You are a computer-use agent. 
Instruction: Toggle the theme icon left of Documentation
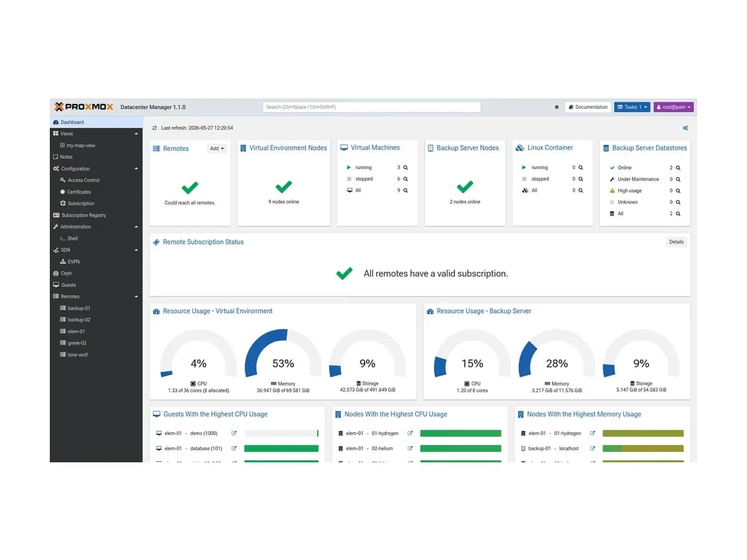[x=557, y=107]
